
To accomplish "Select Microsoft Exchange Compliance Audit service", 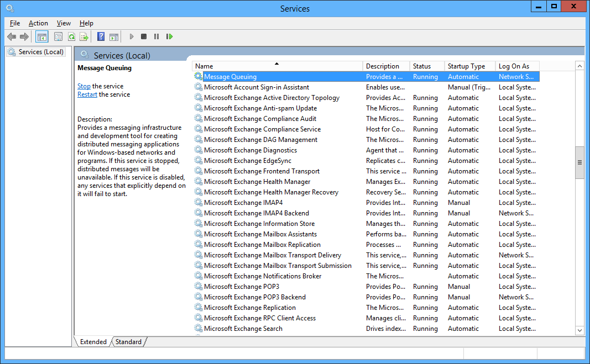I will click(x=367, y=118).
